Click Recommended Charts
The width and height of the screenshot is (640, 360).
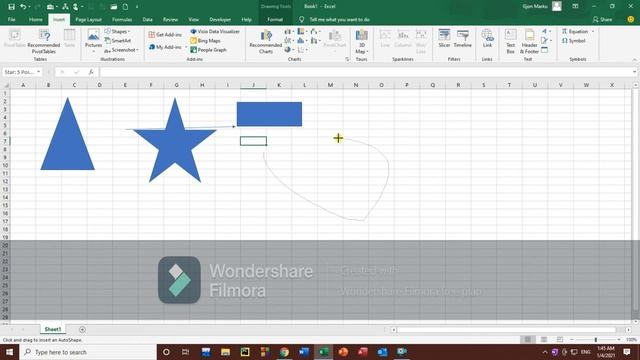(266, 41)
